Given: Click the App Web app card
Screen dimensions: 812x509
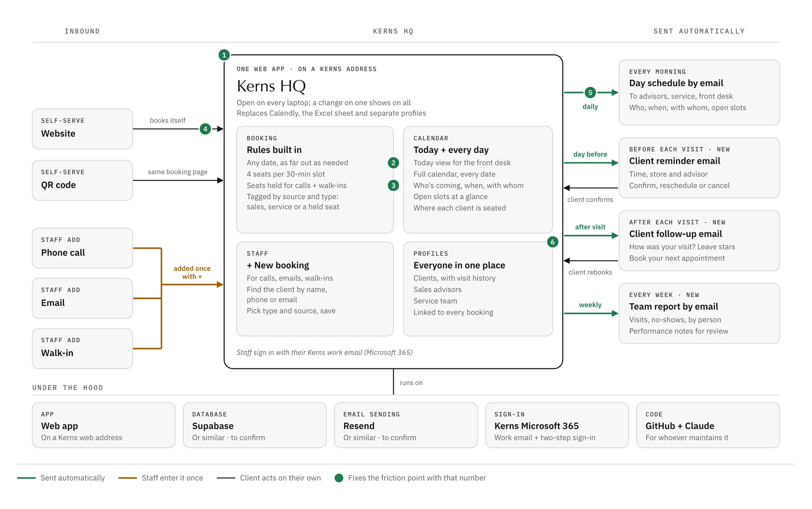Looking at the screenshot, I should 104,425.
